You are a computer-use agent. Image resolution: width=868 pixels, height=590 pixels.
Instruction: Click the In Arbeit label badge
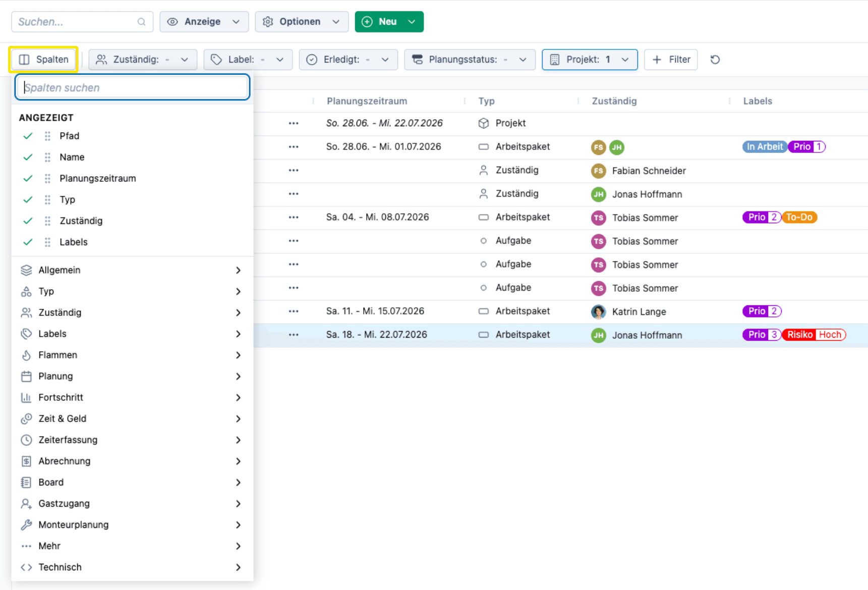pyautogui.click(x=765, y=147)
